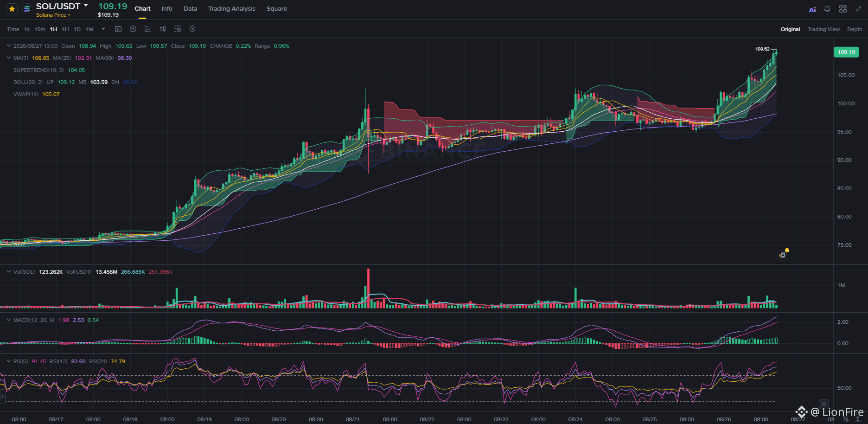The width and height of the screenshot is (868, 424).
Task: Open the Solana Price link
Action: click(53, 15)
